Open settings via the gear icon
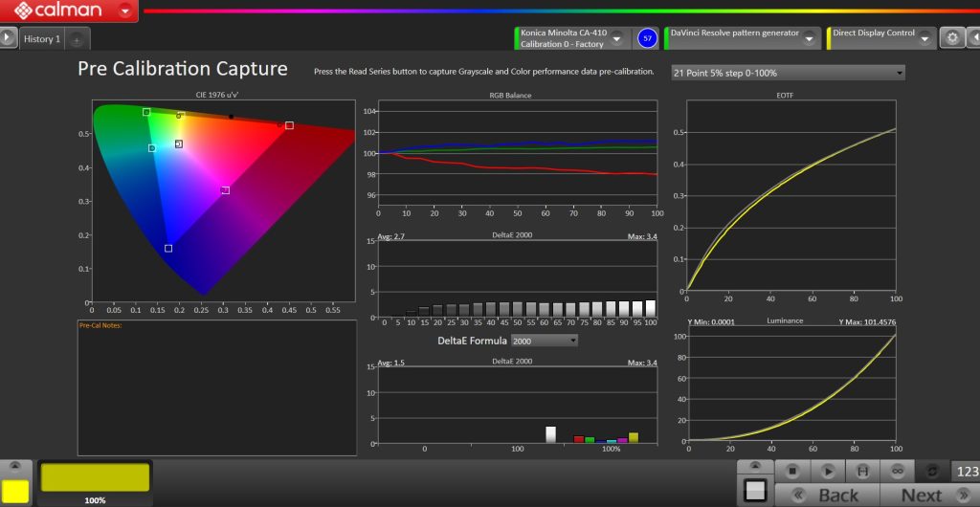Image resolution: width=980 pixels, height=507 pixels. [x=951, y=38]
